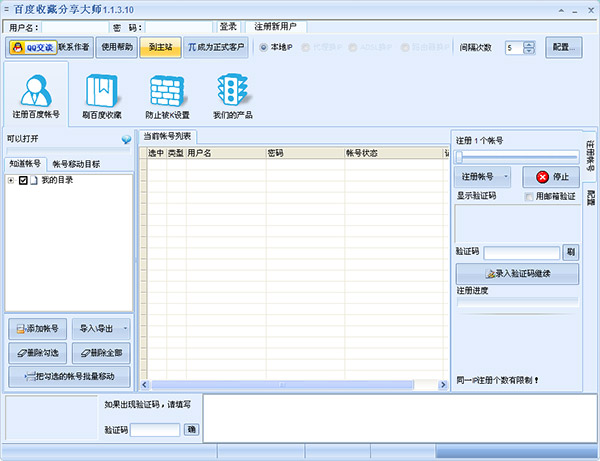Click 成为正式客户 button

tap(216, 47)
